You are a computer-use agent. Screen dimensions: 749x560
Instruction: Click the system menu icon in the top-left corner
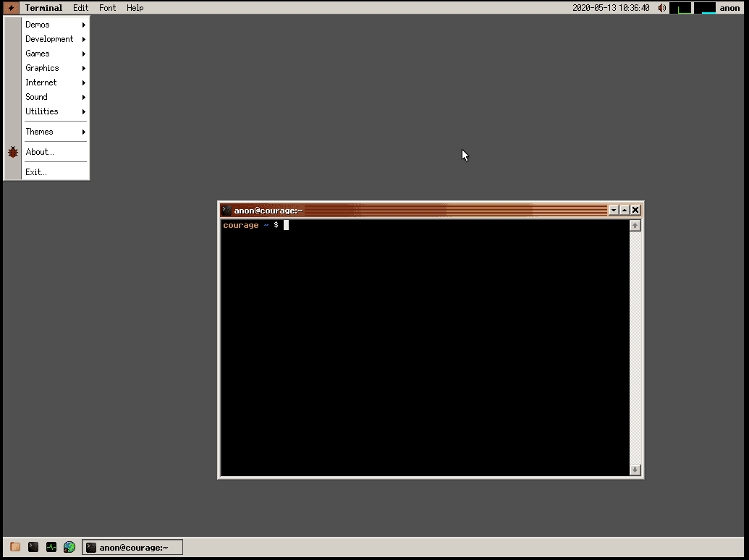tap(11, 8)
